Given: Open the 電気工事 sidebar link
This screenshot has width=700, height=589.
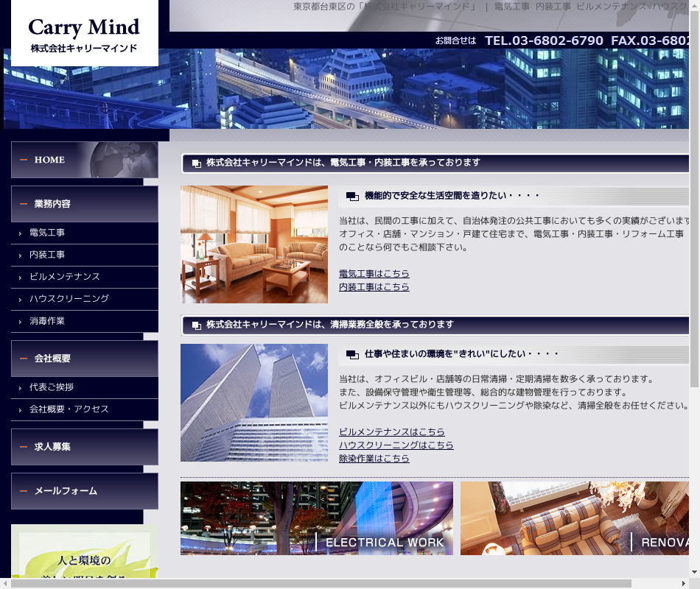Looking at the screenshot, I should pyautogui.click(x=47, y=233).
